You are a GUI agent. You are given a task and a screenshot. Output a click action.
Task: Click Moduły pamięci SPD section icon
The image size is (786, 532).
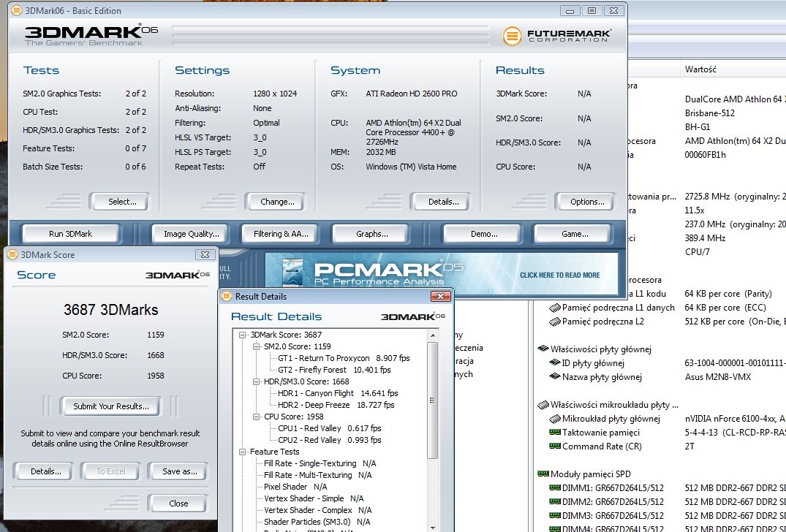click(x=543, y=474)
